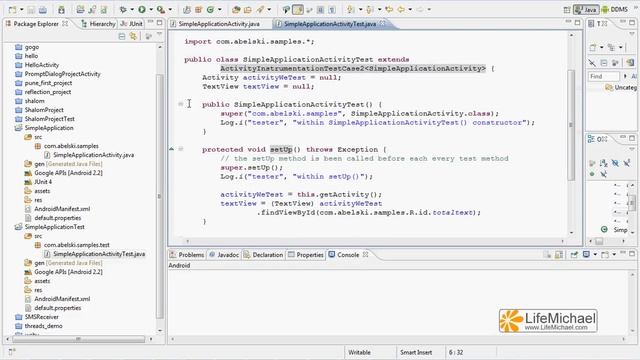Switch to the Properties tab
This screenshot has width=640, height=360.
306,255
